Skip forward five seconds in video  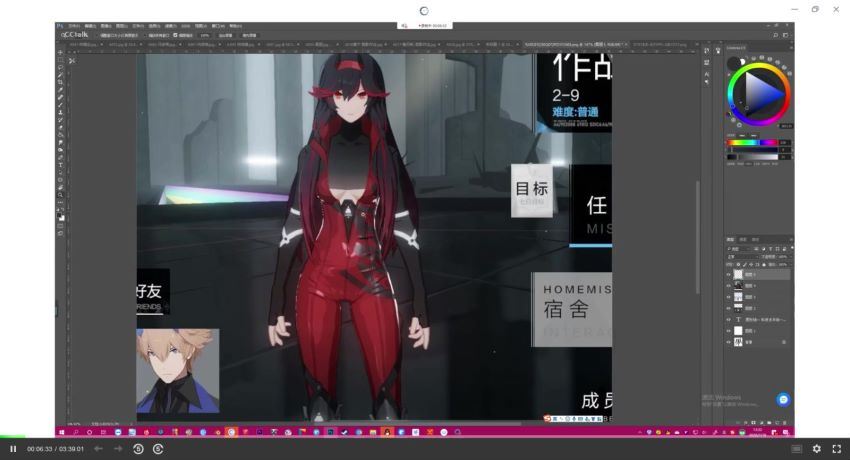158,449
